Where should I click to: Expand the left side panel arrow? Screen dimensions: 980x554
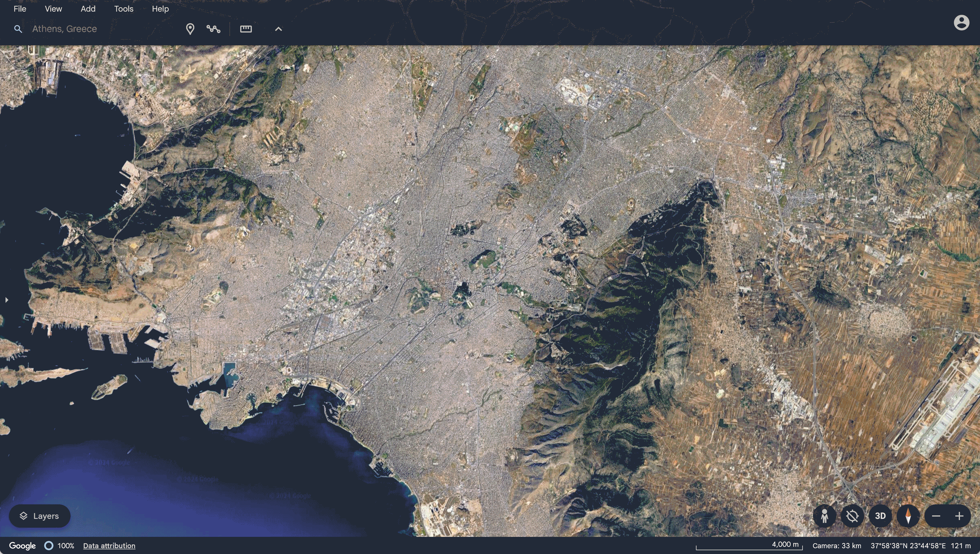coord(6,300)
